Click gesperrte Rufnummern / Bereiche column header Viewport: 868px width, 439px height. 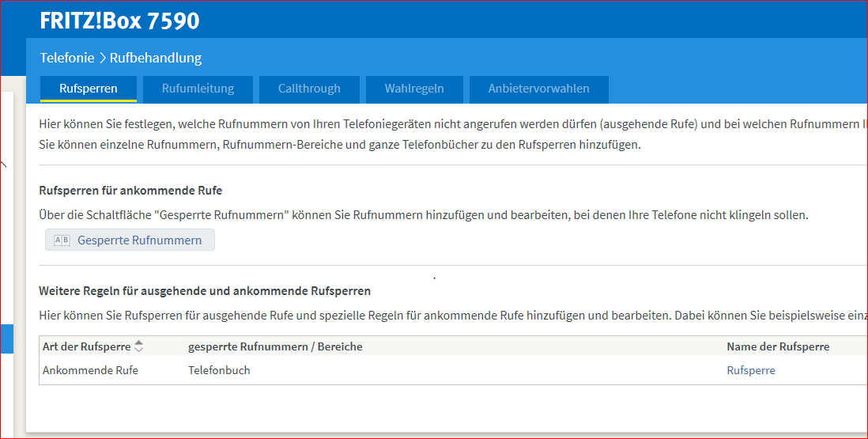tap(275, 346)
